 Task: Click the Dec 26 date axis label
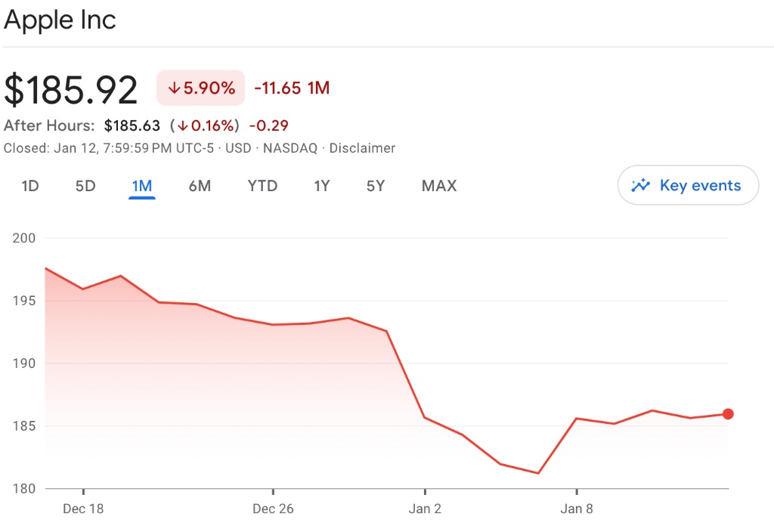[x=273, y=509]
